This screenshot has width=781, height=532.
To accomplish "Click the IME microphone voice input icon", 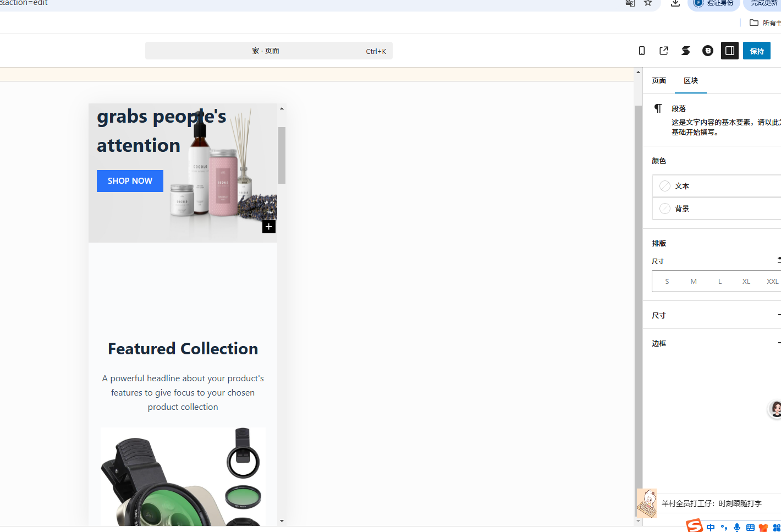I will click(x=737, y=528).
